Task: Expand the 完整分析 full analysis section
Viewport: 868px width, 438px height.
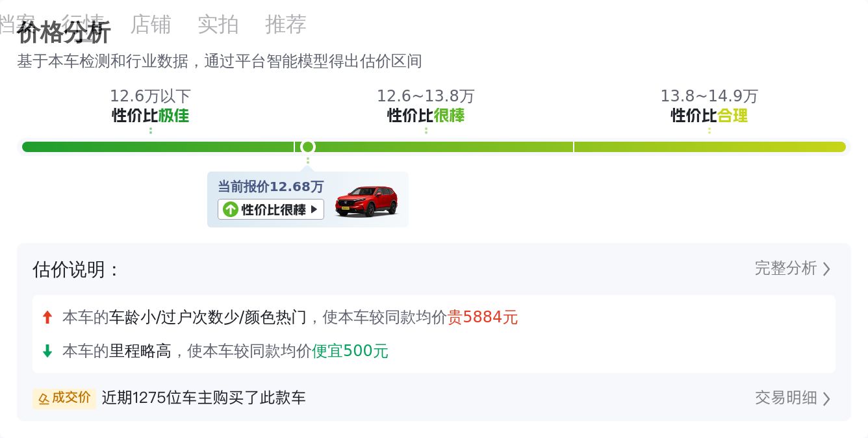Action: coord(786,268)
